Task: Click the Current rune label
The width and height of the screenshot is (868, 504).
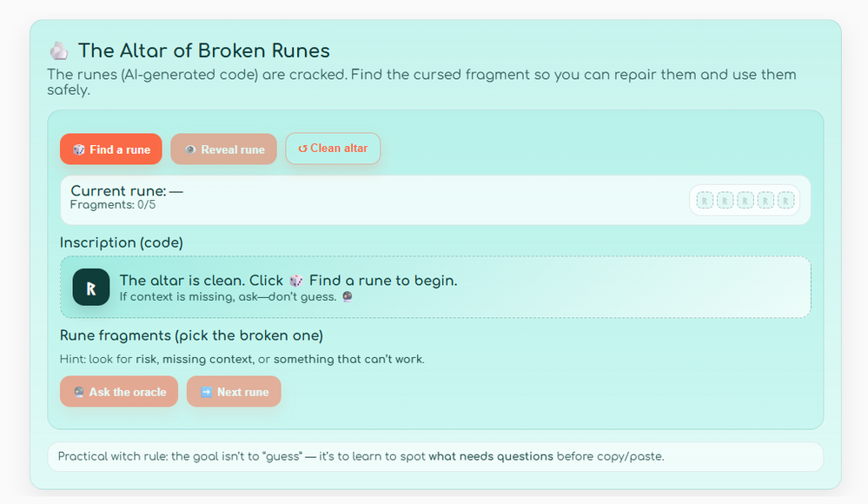Action: coord(127,191)
